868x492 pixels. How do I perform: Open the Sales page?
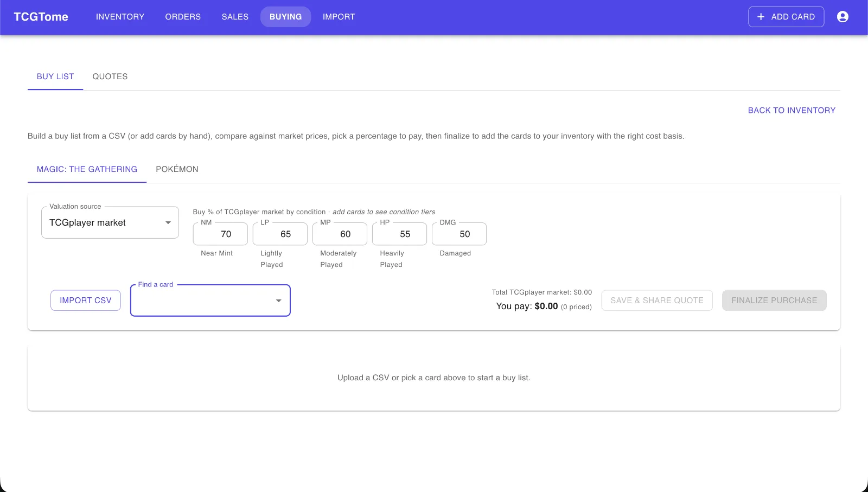pos(235,17)
